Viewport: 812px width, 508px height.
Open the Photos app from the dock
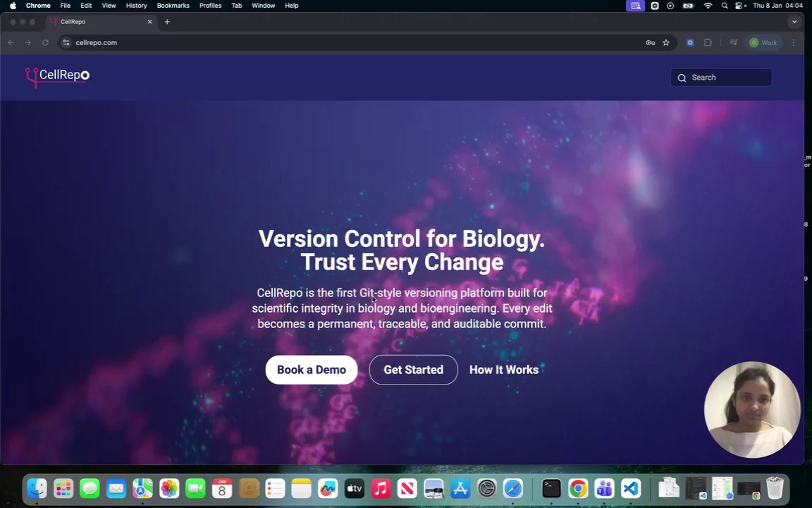(169, 488)
